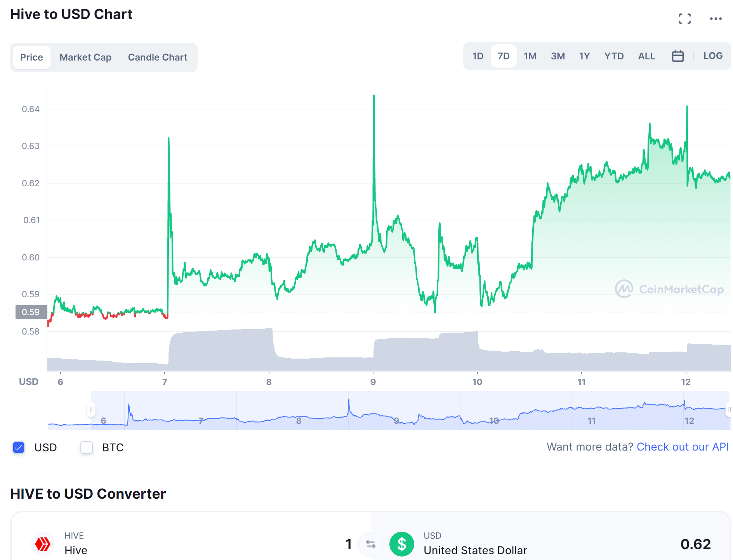The width and height of the screenshot is (733, 560).
Task: Show the YTD time range
Action: [614, 56]
